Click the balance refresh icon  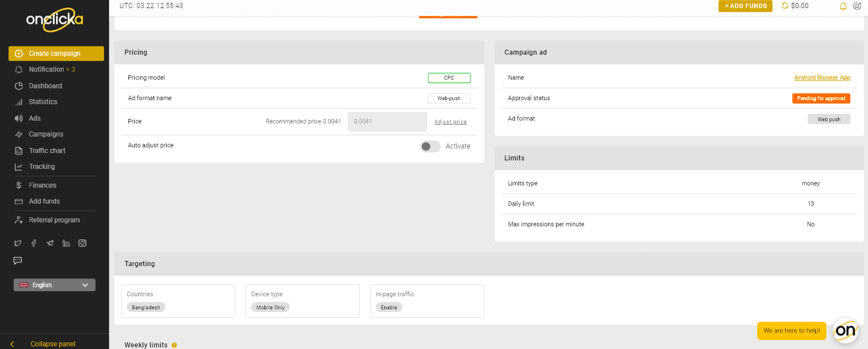tap(785, 6)
